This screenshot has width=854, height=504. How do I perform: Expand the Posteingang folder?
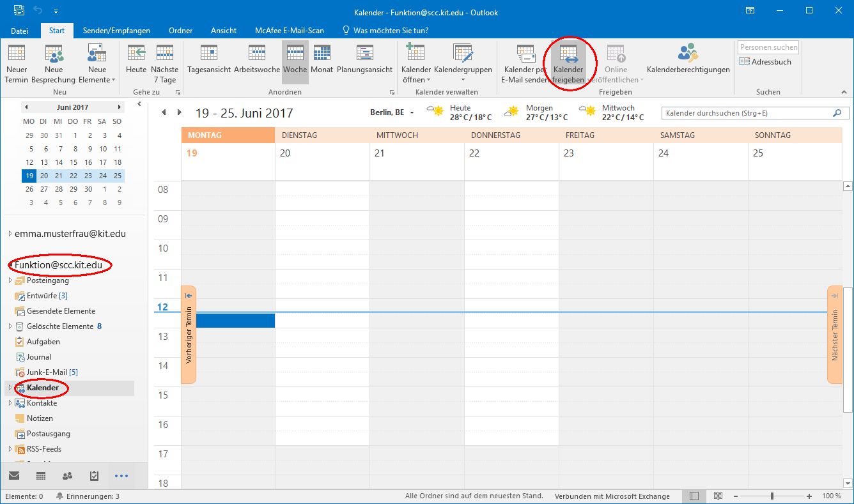[x=10, y=280]
